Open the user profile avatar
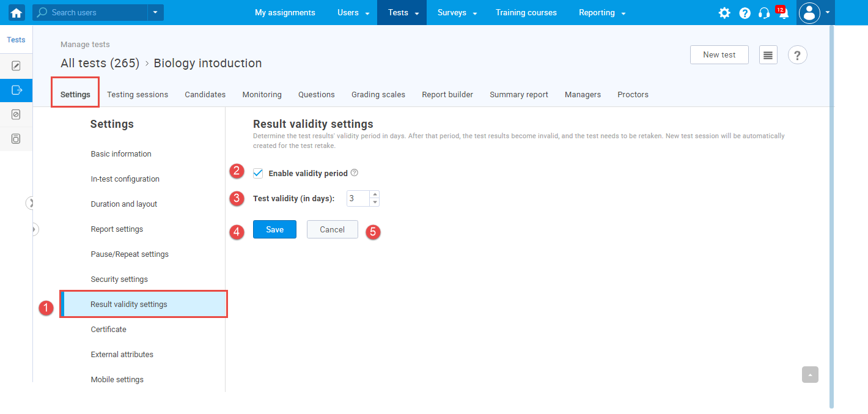This screenshot has height=414, width=868. (809, 12)
